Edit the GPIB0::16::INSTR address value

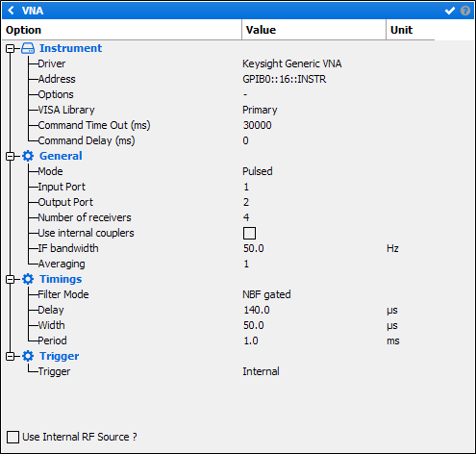[285, 79]
